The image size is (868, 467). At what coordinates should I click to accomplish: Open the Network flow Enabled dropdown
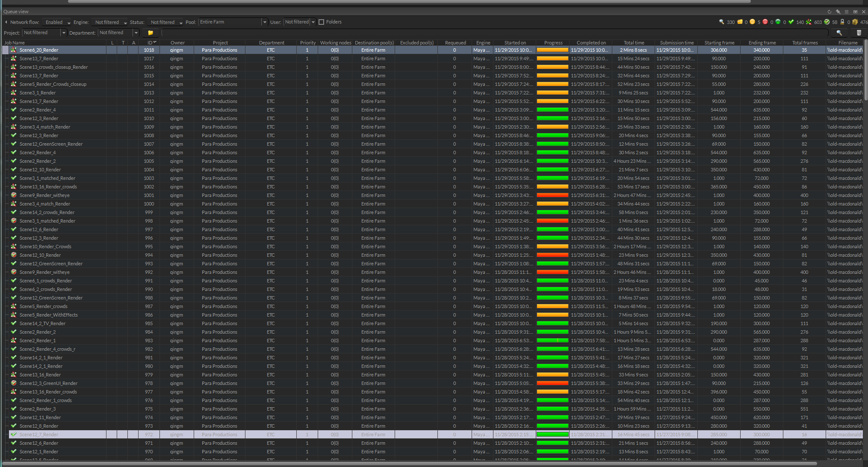[x=56, y=22]
